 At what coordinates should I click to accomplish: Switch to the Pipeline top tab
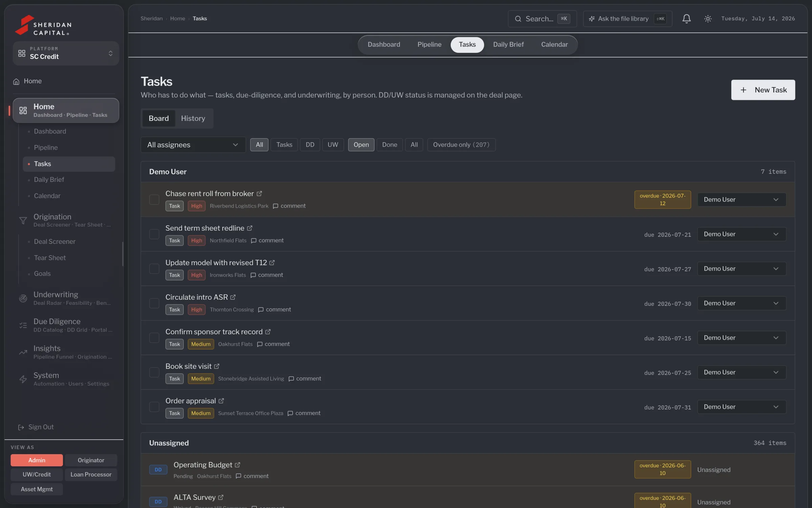pos(429,45)
